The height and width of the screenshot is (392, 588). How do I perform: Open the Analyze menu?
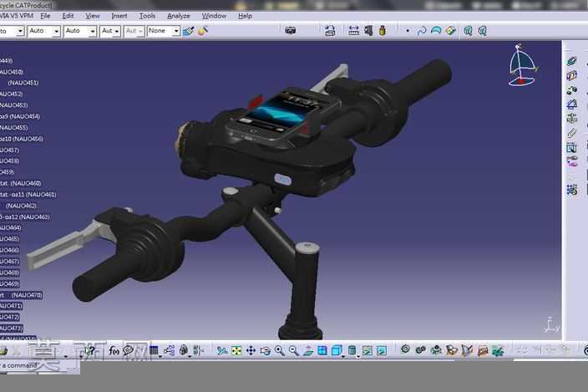click(x=179, y=16)
